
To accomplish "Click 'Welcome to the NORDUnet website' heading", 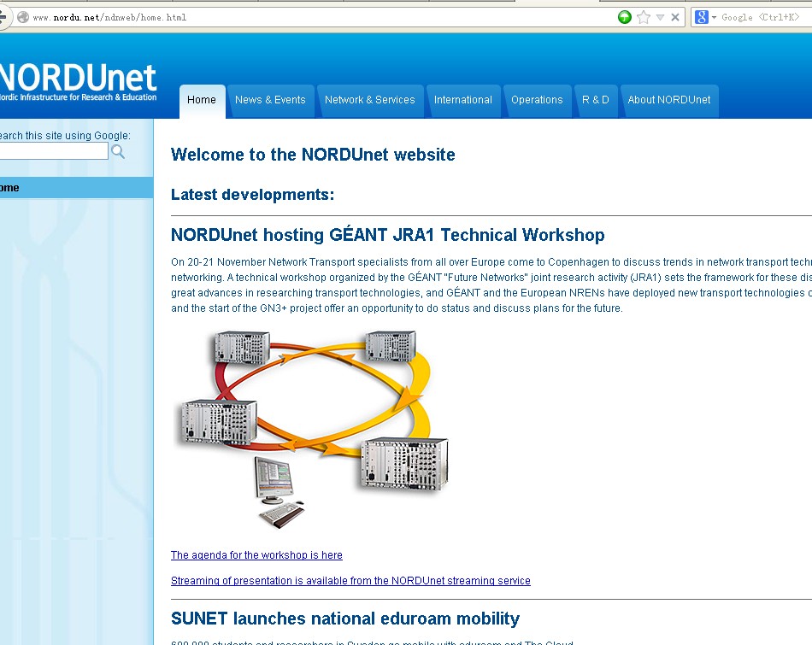I will [x=314, y=155].
